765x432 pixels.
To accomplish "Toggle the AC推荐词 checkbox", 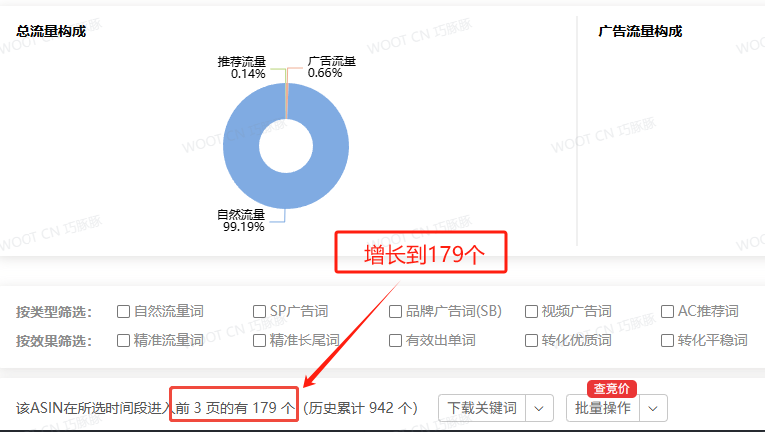I will click(x=669, y=312).
